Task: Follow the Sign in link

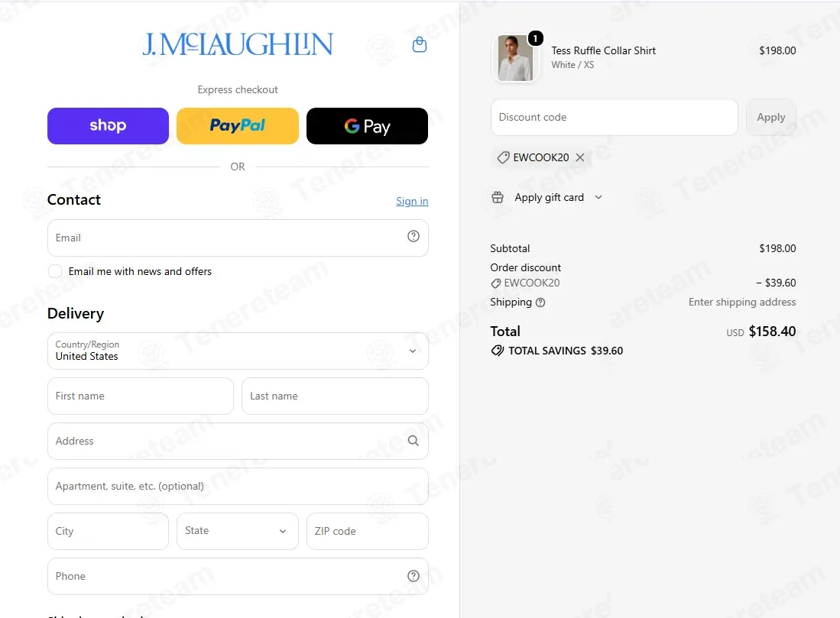Action: click(412, 201)
